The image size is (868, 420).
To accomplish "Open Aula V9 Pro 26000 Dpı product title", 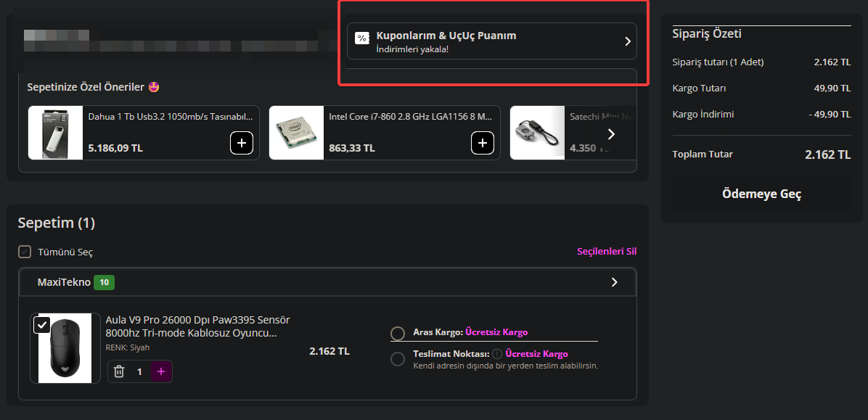I will pos(197,326).
